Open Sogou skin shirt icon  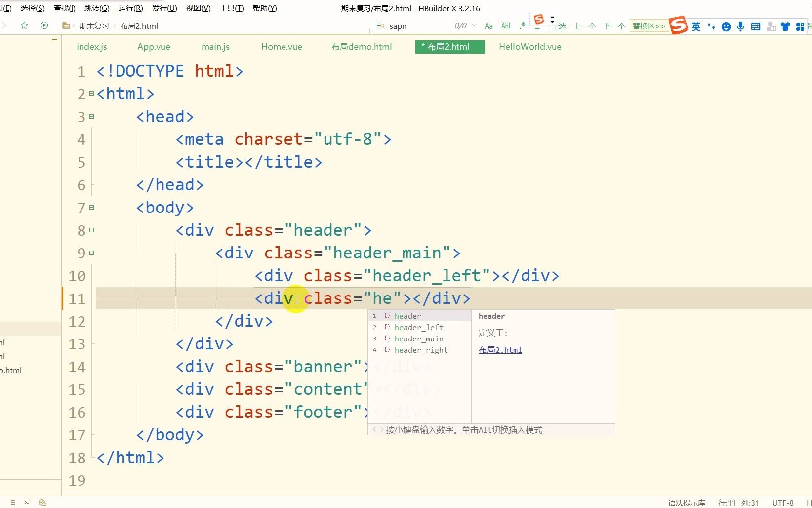pos(785,27)
